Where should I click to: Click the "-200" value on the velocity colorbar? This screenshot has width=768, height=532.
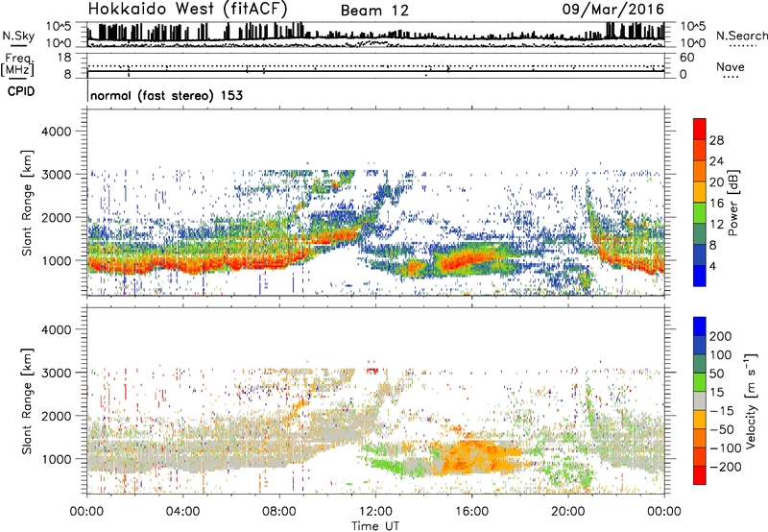[726, 468]
